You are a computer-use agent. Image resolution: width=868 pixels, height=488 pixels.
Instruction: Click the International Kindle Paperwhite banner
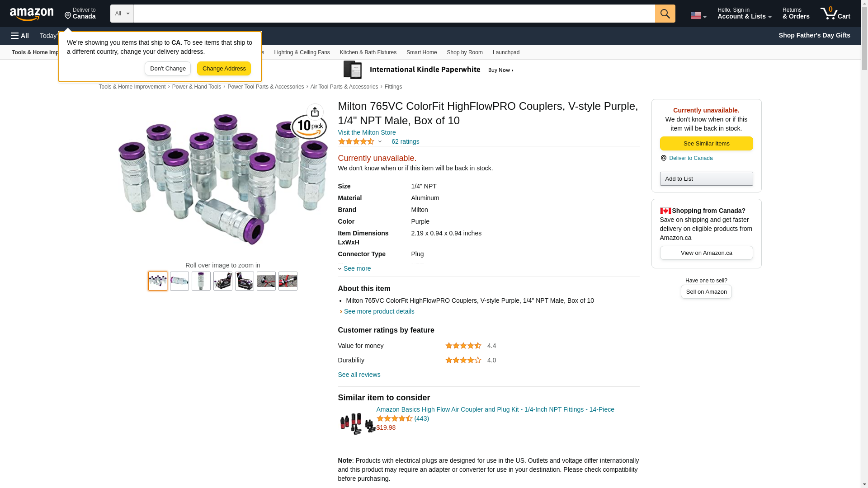(x=428, y=70)
